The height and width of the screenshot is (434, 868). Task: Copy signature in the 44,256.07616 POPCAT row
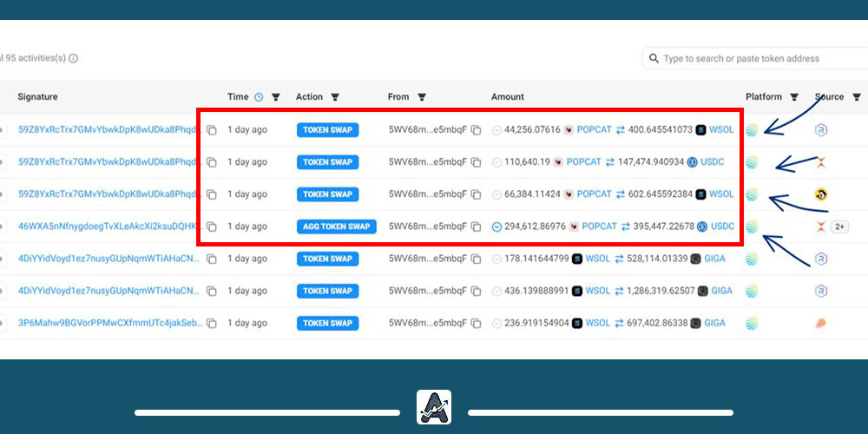(212, 130)
